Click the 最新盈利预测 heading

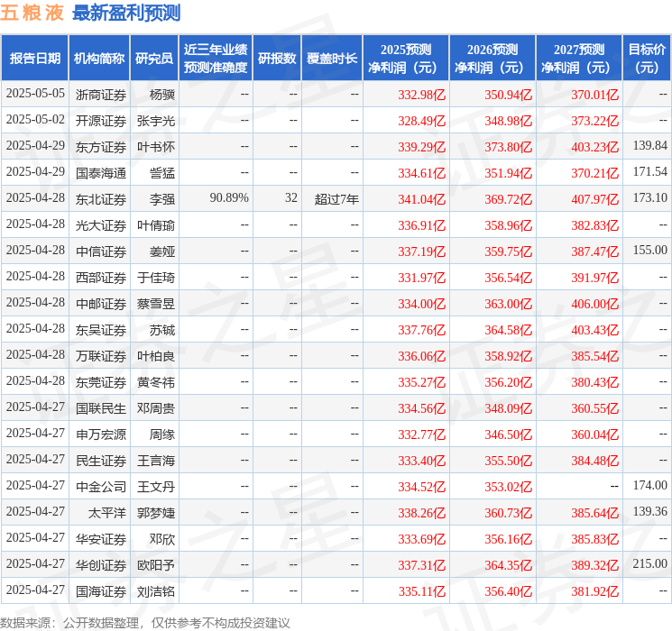pos(126,13)
